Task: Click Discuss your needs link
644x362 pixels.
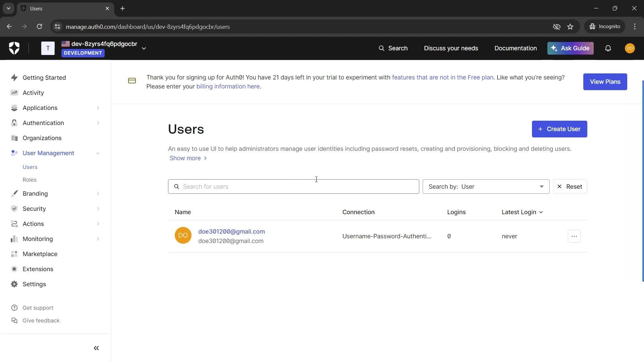Action: (x=451, y=48)
